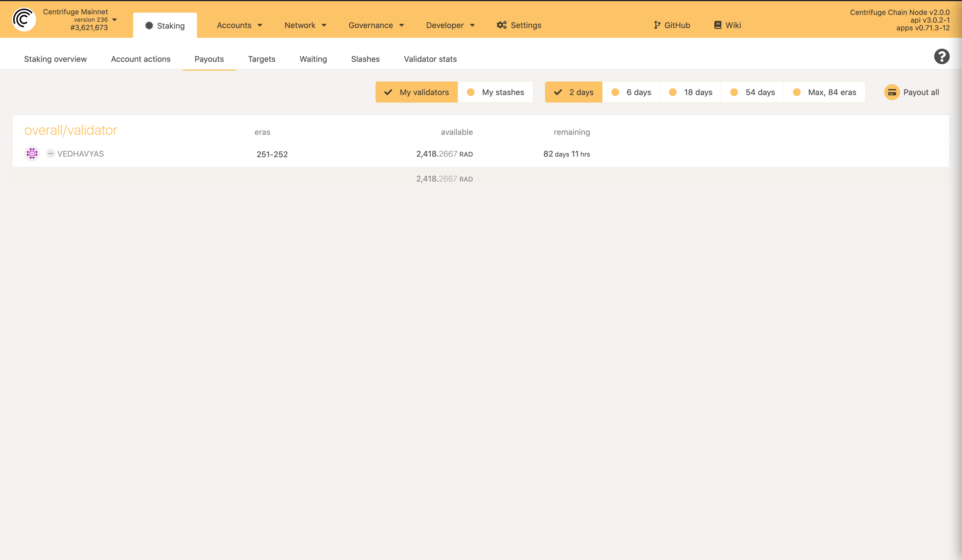Click the VEDHAVYAS validator name

80,154
